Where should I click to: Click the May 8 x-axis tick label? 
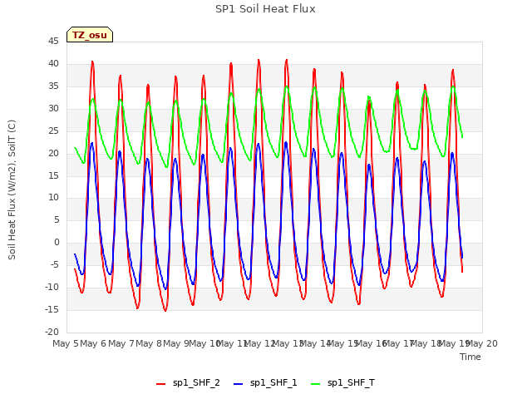[149, 343]
